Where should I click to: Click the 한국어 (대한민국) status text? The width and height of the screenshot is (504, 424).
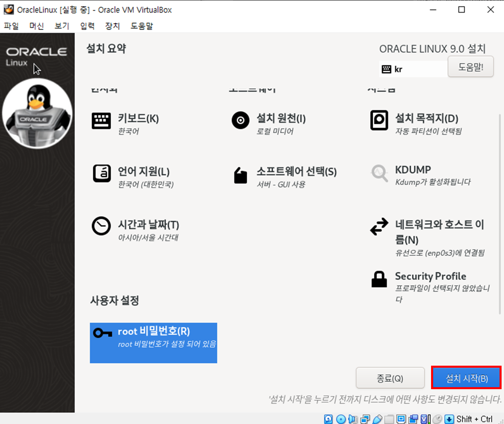145,185
